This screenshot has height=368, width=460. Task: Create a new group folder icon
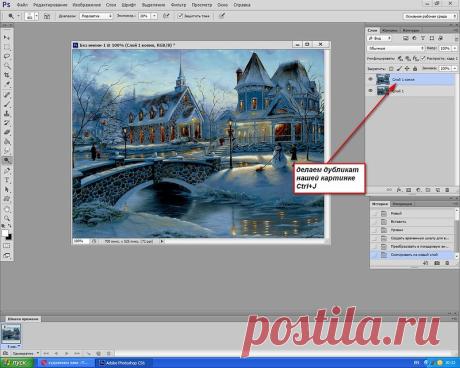coord(428,190)
